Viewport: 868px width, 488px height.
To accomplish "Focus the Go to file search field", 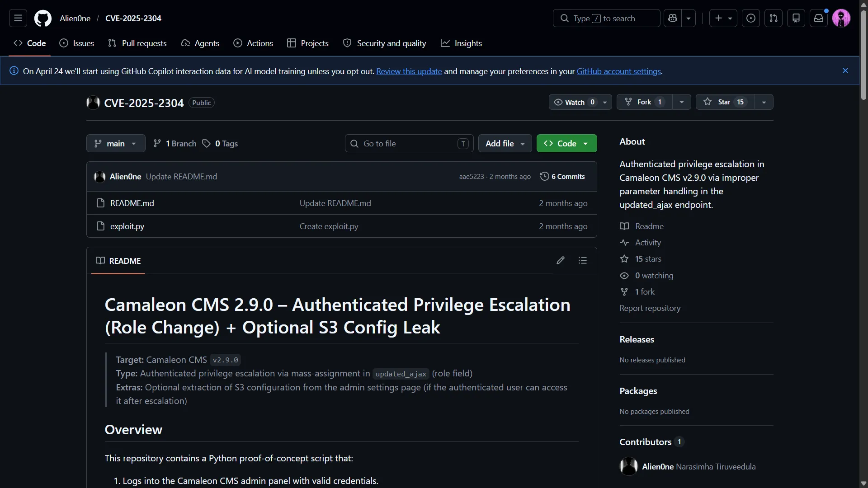I will click(x=409, y=143).
